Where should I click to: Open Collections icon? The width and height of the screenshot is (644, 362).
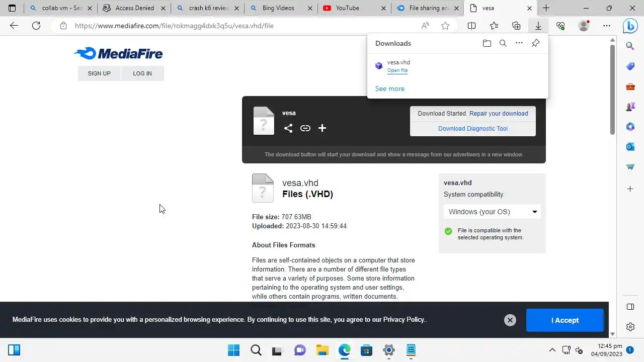[x=516, y=26]
